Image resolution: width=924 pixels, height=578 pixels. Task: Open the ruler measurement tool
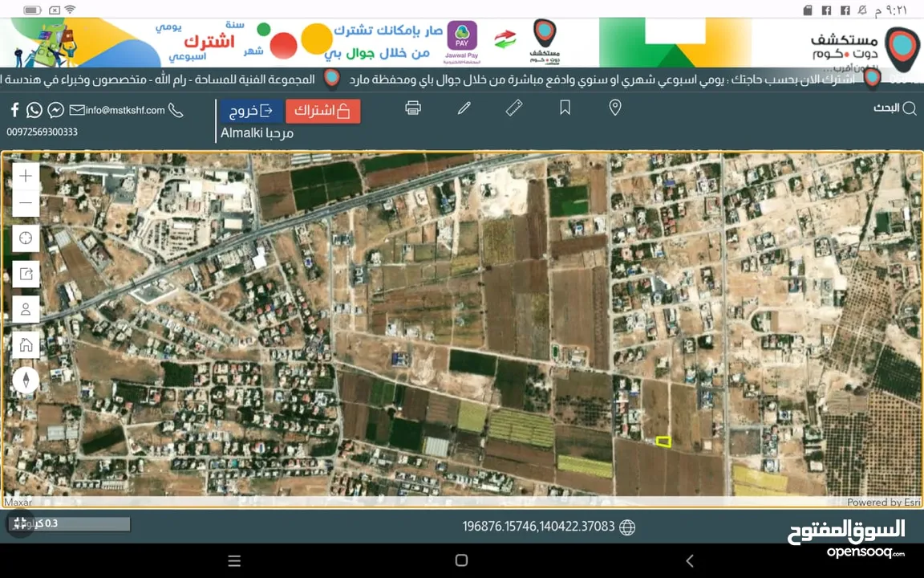pyautogui.click(x=514, y=108)
